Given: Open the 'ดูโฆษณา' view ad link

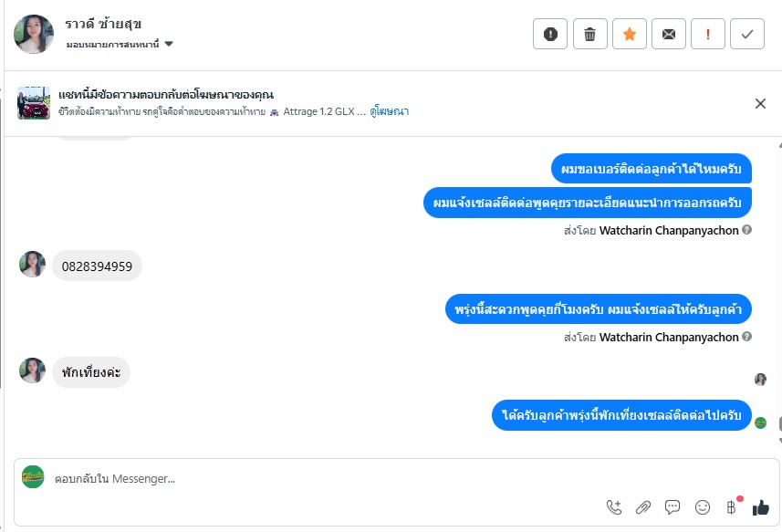Looking at the screenshot, I should 390,111.
